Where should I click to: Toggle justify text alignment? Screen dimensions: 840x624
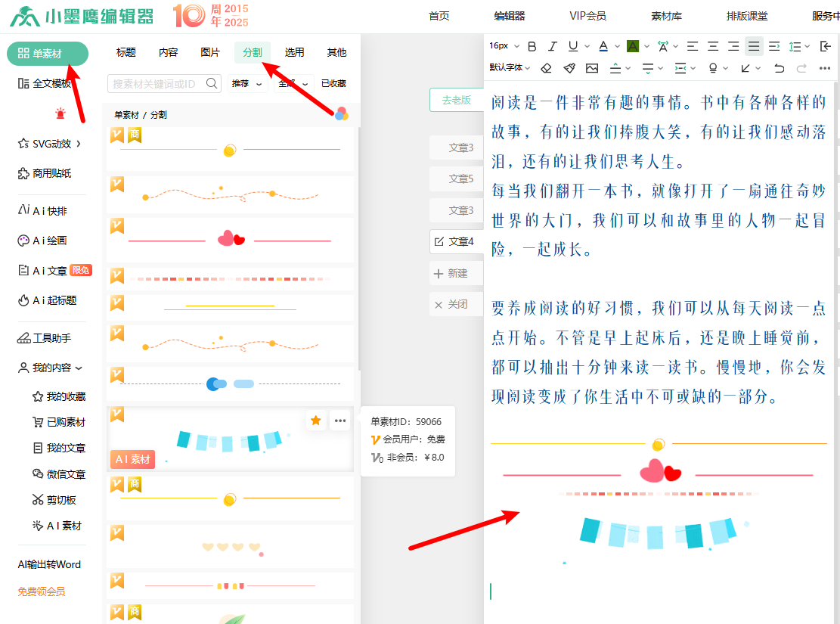[754, 46]
